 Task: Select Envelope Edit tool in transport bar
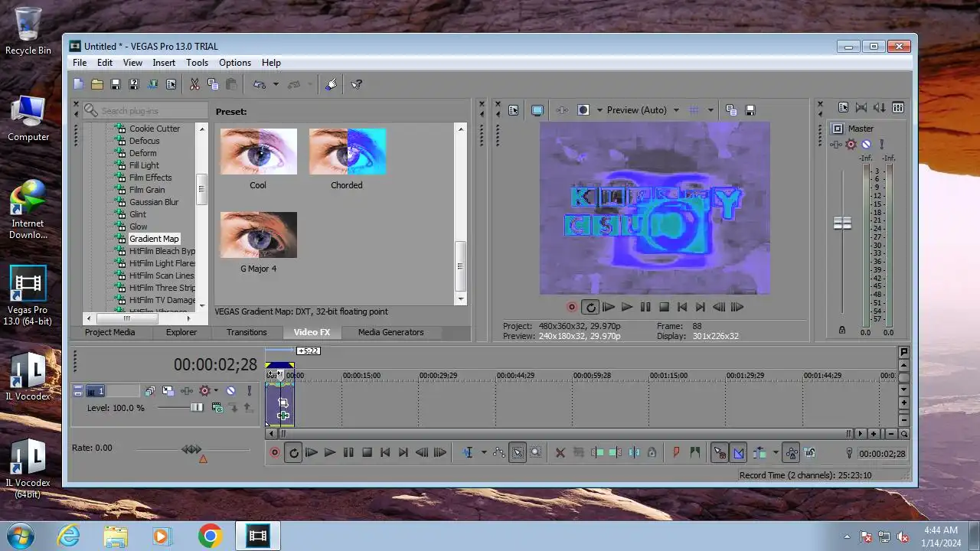(x=499, y=453)
